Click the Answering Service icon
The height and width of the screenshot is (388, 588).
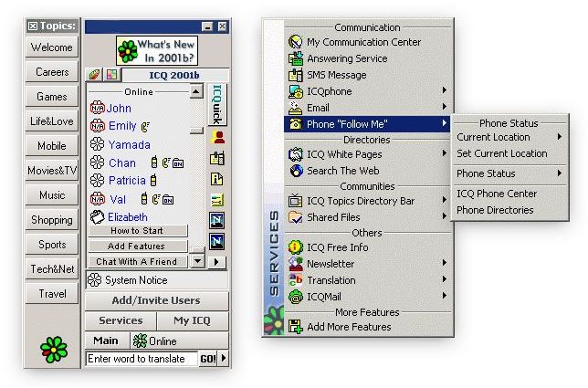point(296,58)
